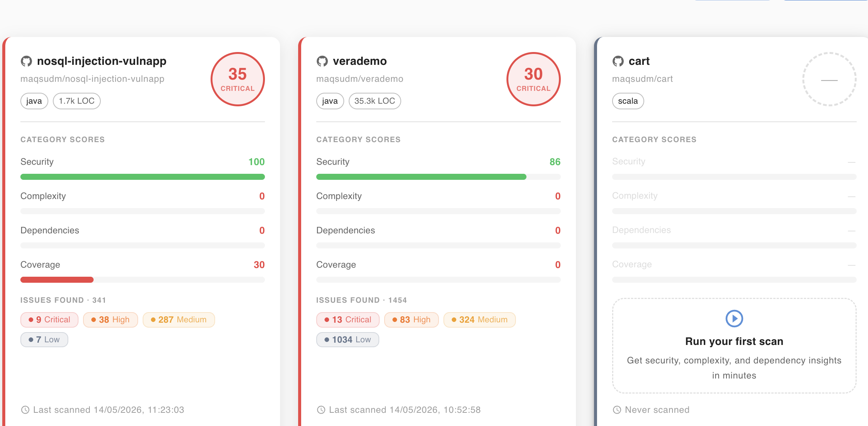868x426 pixels.
Task: Click ISSUES FOUND · 341 heading
Action: point(63,300)
